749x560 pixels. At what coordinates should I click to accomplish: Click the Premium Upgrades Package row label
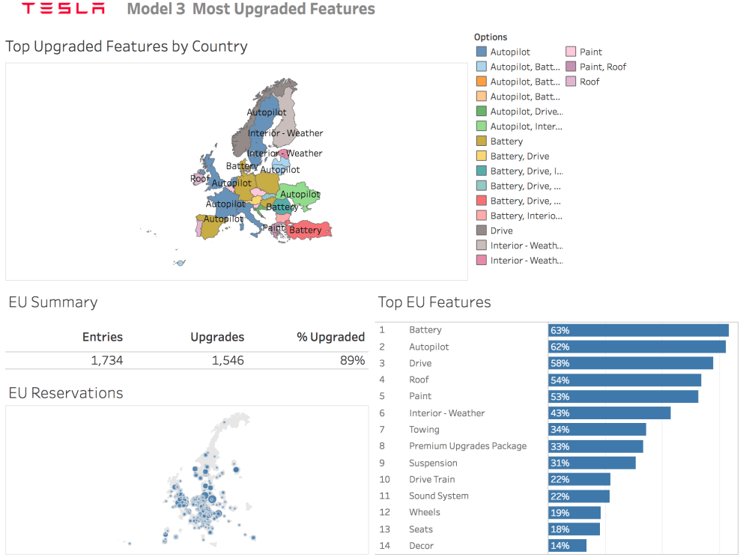(x=467, y=446)
